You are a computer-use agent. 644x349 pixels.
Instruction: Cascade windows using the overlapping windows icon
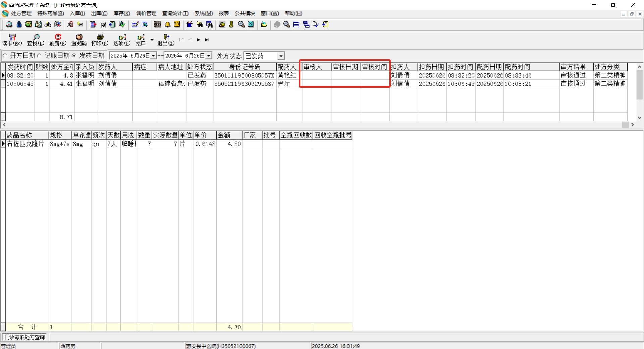coord(306,24)
